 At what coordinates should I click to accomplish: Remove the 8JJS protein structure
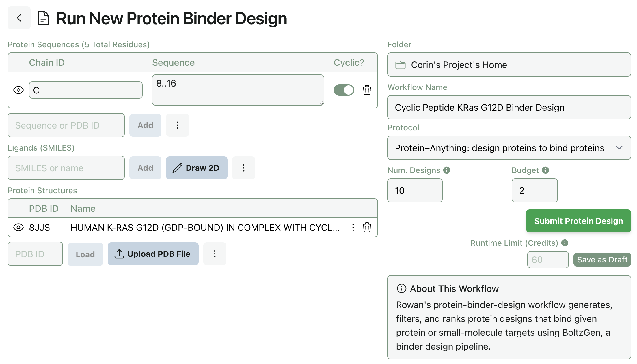367,228
